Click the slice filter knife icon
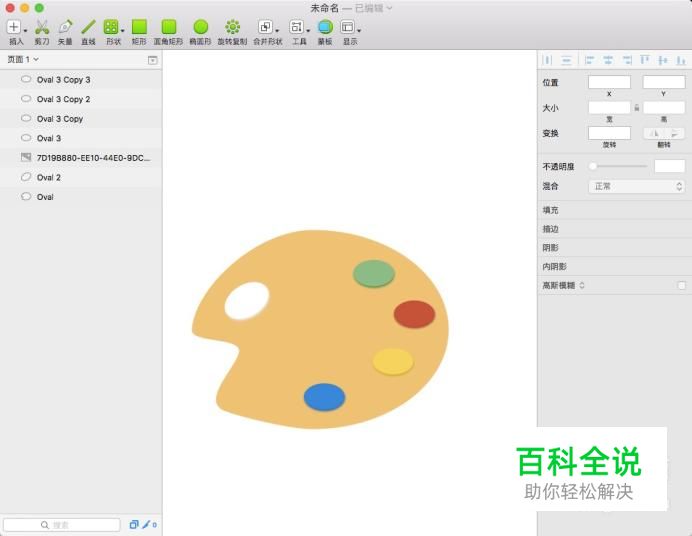The width and height of the screenshot is (692, 536). coord(146,525)
